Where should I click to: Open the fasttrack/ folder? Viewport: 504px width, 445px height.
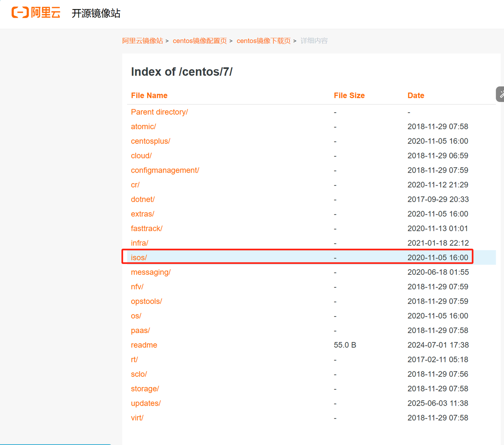click(146, 229)
